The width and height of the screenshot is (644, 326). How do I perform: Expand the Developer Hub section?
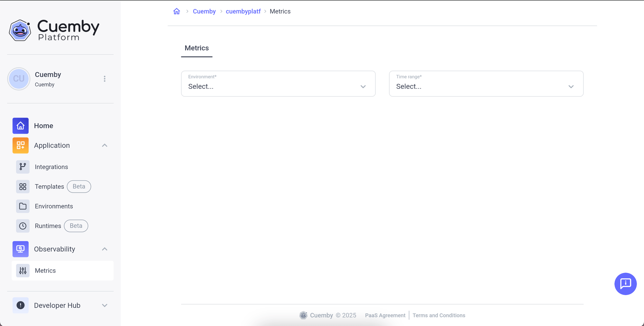(105, 305)
